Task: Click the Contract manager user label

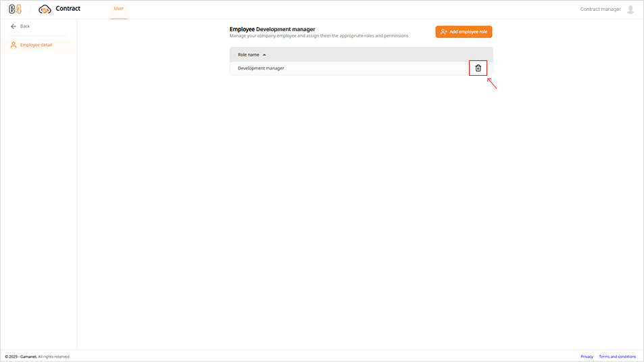Action: [x=600, y=9]
